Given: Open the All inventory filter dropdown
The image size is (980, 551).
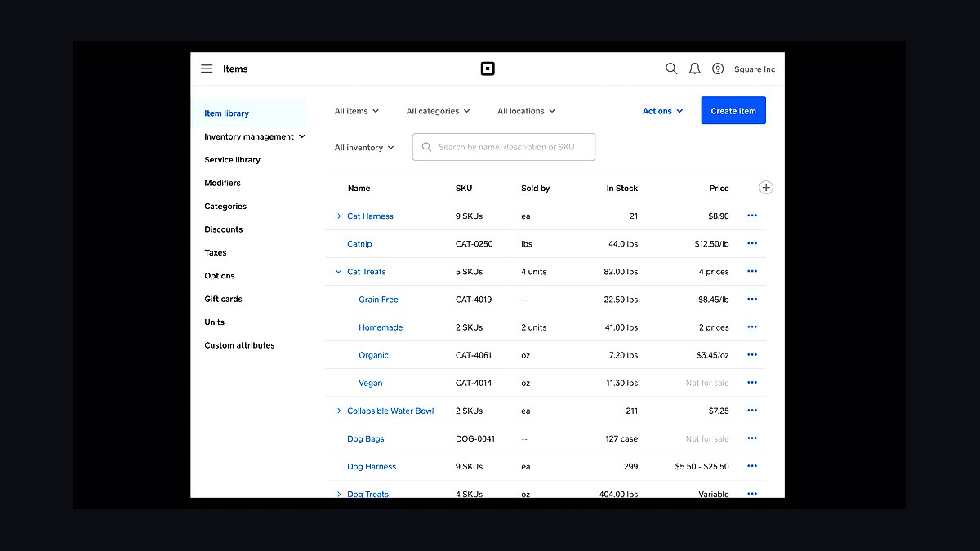Looking at the screenshot, I should (x=364, y=148).
